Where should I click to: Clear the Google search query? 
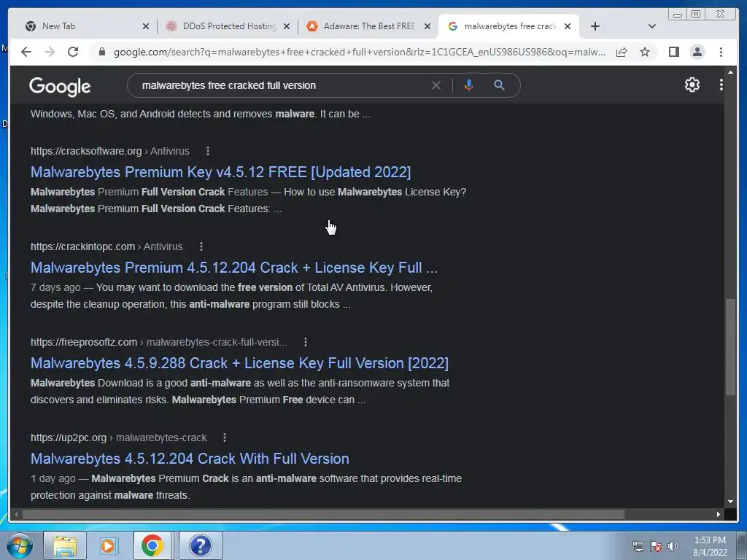(x=436, y=85)
